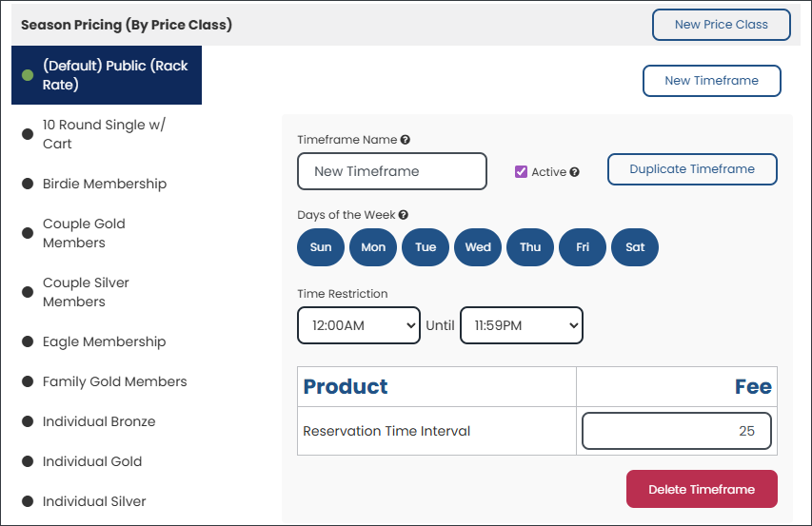
Task: Toggle the Active checkbox
Action: pos(521,172)
